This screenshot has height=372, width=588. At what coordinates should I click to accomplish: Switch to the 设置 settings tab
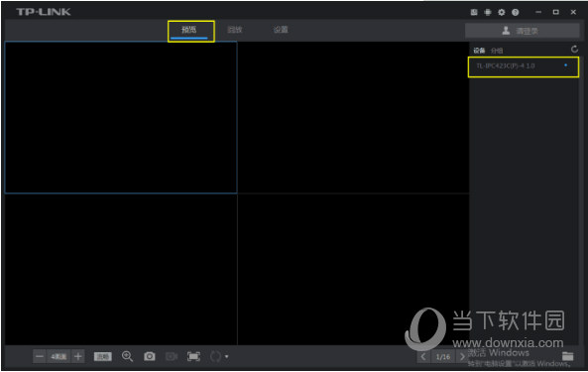coord(281,30)
